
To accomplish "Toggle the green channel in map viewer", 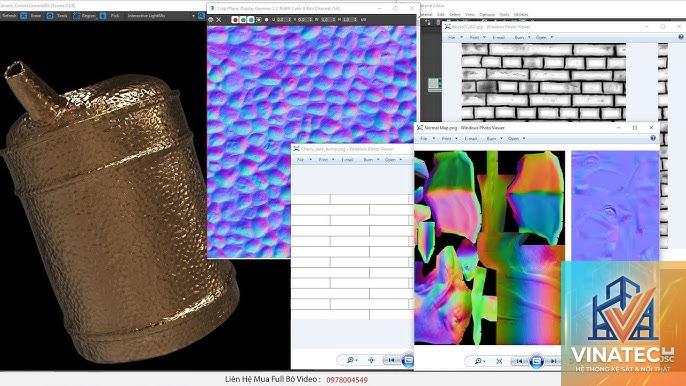I will click(x=243, y=20).
